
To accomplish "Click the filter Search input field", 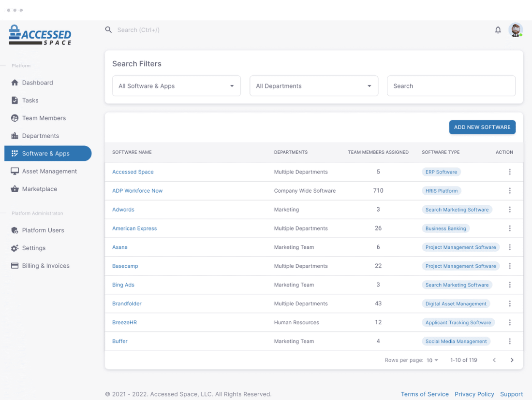I will (x=451, y=86).
